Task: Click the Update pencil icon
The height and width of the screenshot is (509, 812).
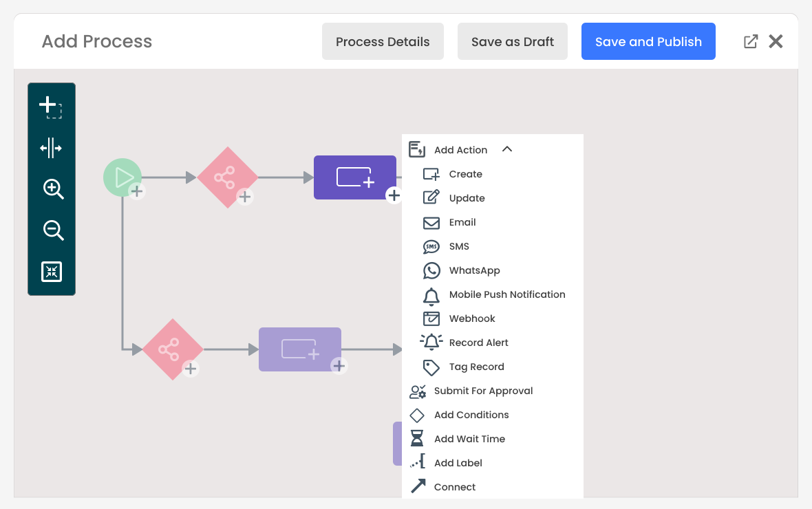Action: 431,198
